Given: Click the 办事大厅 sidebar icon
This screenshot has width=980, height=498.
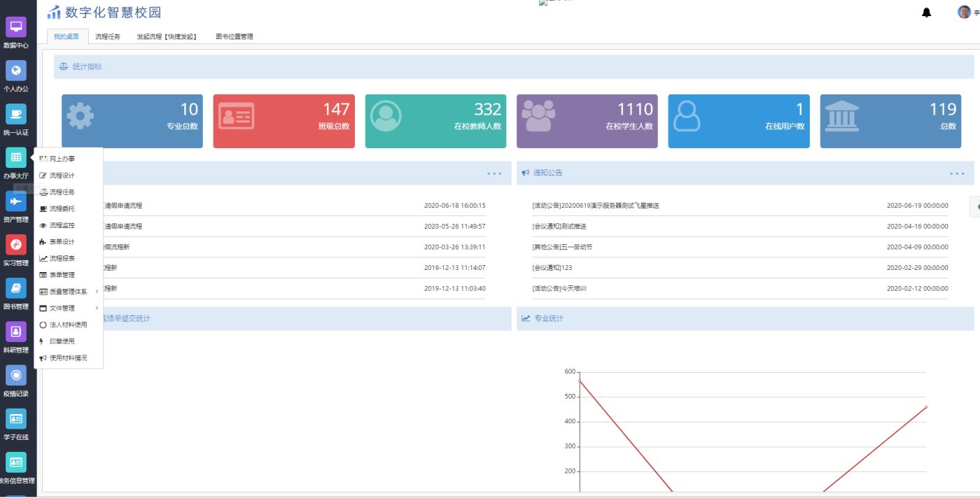Looking at the screenshot, I should pos(16,157).
